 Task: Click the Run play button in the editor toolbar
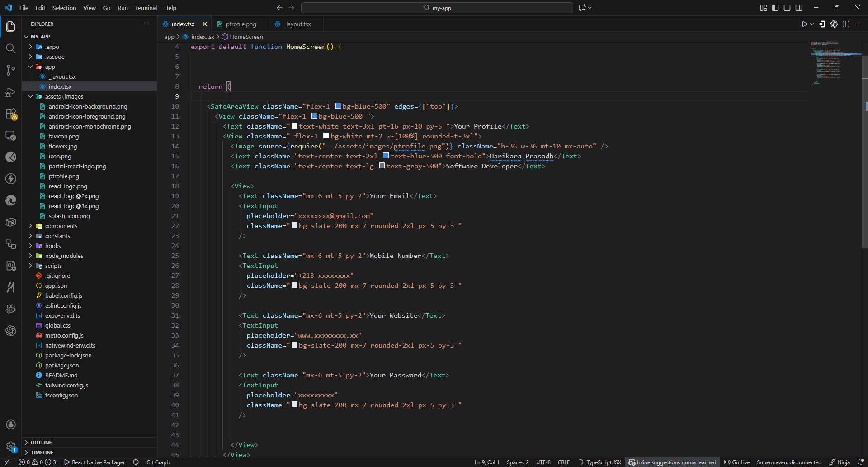(804, 24)
